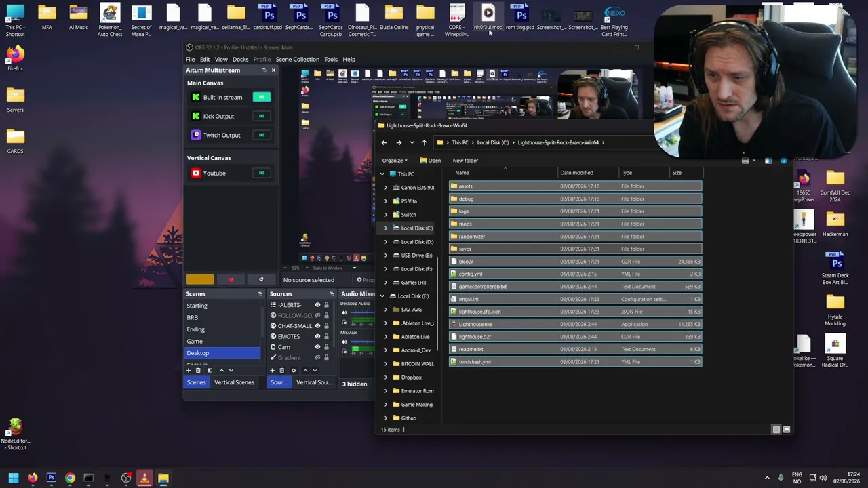
Task: Hide the CHAT-SMALL source
Action: point(317,326)
